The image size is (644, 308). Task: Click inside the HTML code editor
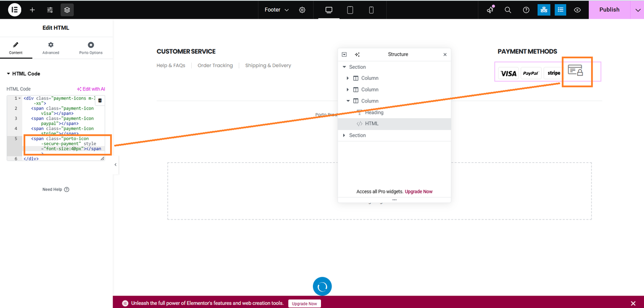pyautogui.click(x=56, y=128)
